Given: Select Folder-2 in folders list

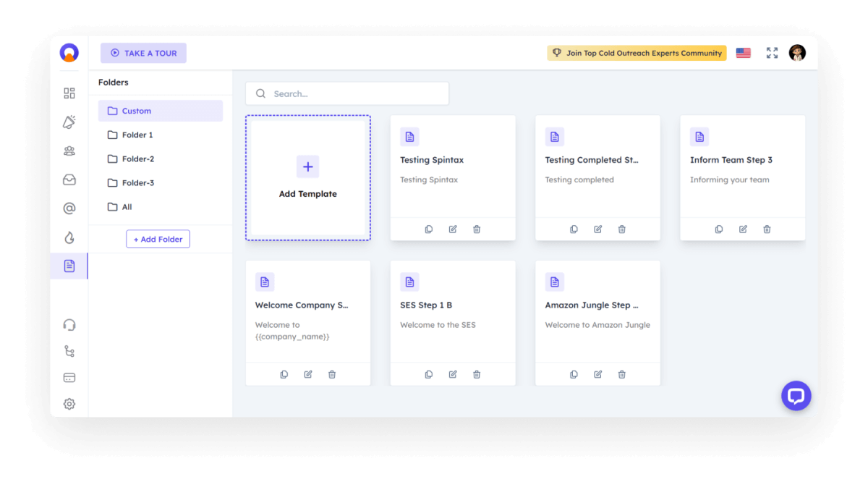Looking at the screenshot, I should (x=161, y=158).
